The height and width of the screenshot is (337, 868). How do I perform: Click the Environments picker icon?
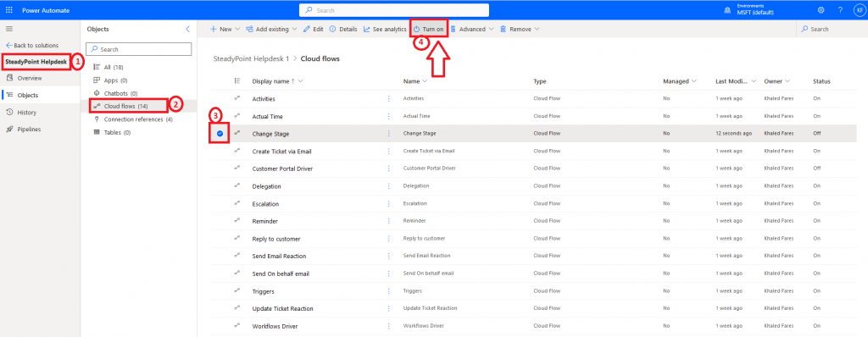coord(726,10)
